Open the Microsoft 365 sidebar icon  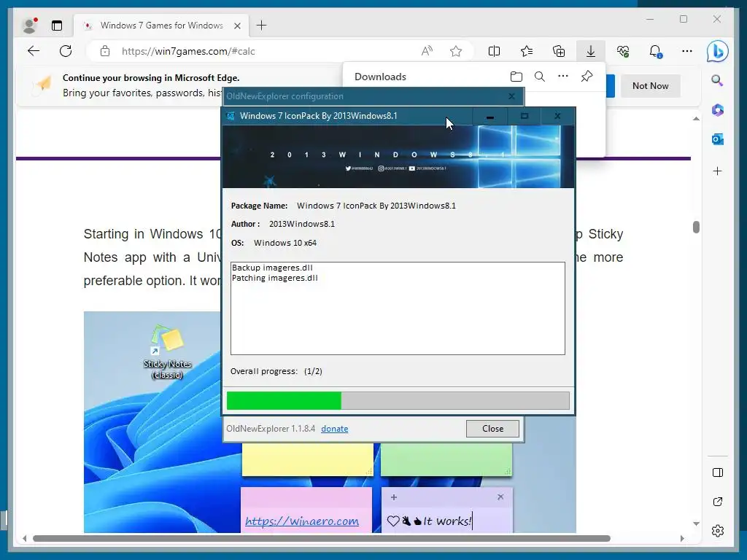pos(718,110)
